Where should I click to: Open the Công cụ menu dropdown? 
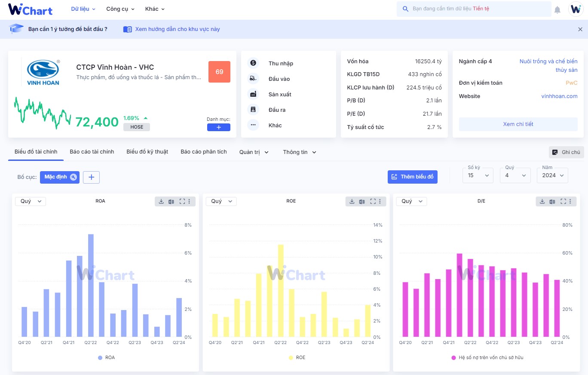pyautogui.click(x=120, y=9)
